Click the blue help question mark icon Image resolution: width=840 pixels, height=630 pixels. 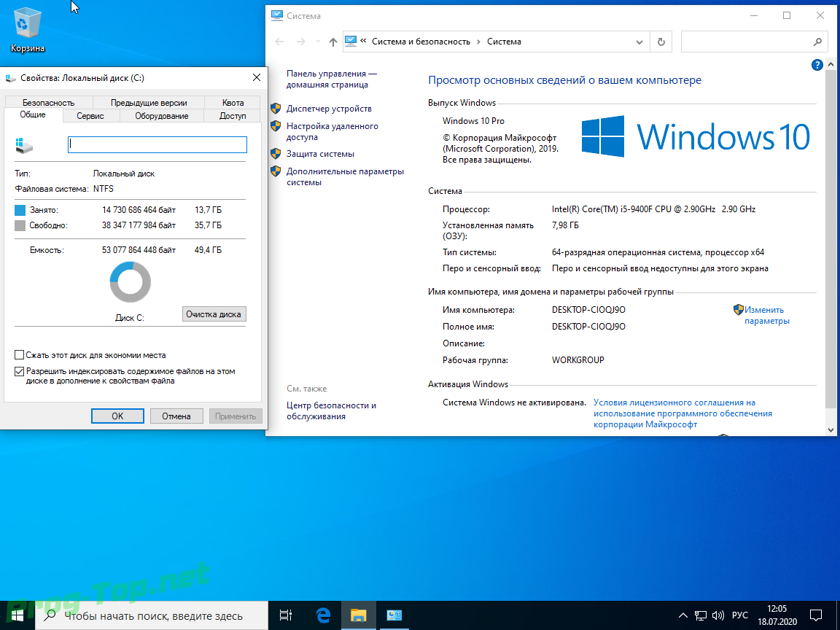click(x=817, y=65)
